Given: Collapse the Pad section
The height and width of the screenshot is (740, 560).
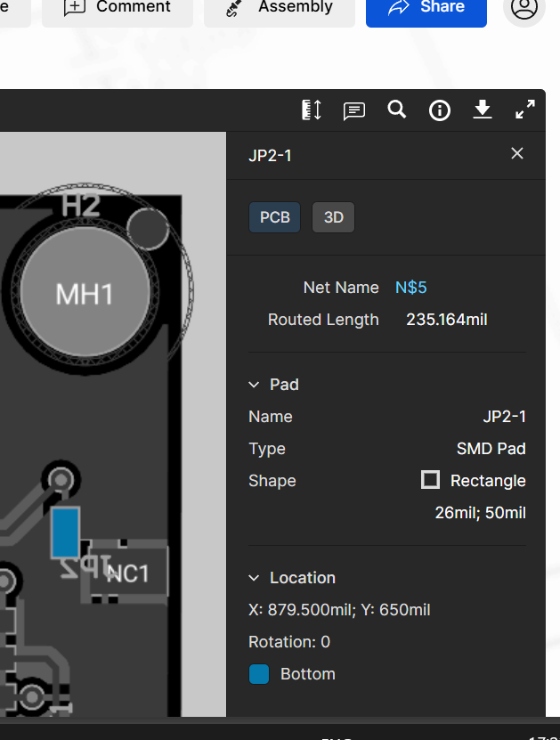Looking at the screenshot, I should tap(254, 385).
